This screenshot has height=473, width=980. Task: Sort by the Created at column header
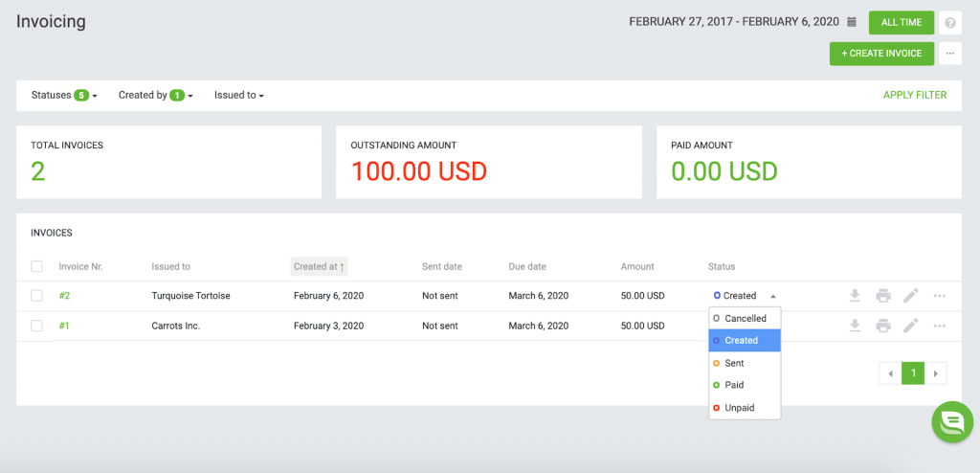[x=320, y=266]
